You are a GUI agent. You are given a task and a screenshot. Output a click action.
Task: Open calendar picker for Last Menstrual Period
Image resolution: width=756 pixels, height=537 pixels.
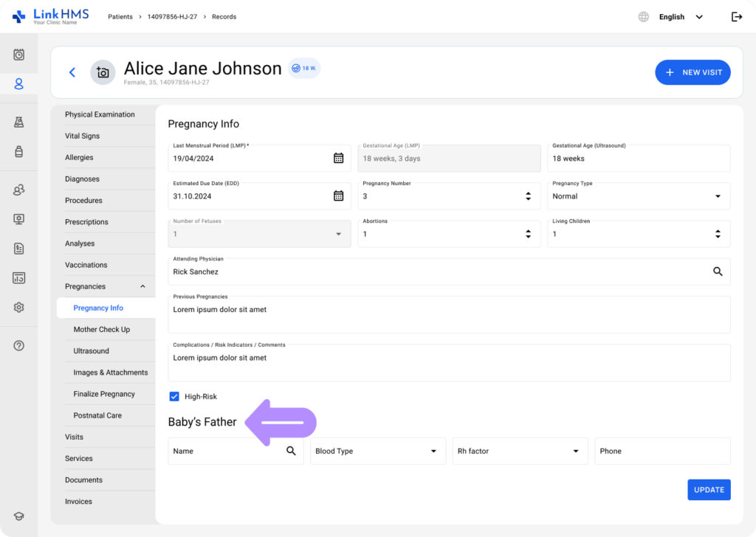(338, 158)
